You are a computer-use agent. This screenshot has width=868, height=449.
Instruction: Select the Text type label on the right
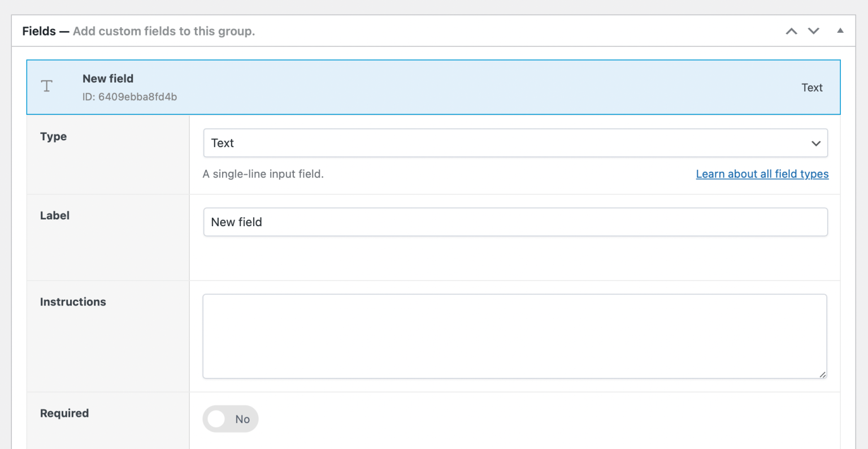(812, 88)
